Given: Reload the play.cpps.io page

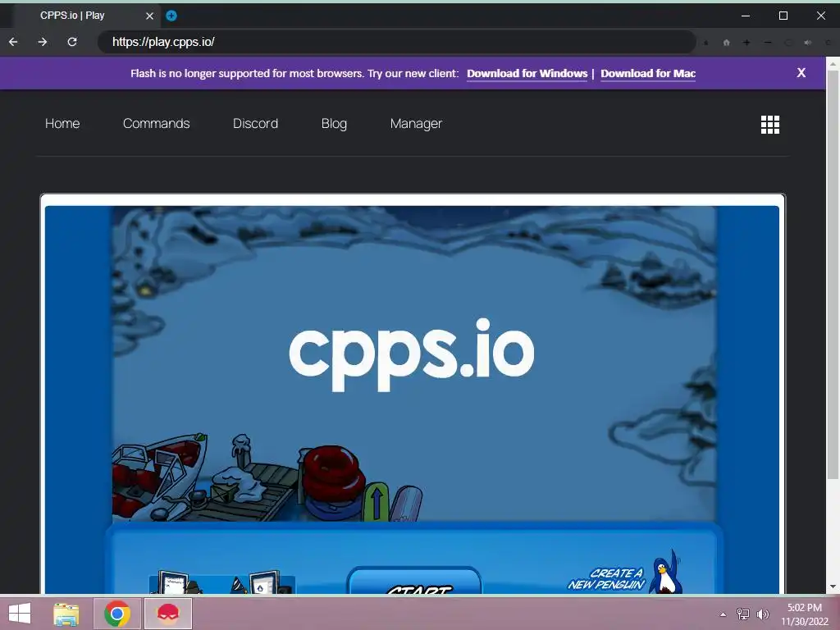Looking at the screenshot, I should point(72,42).
